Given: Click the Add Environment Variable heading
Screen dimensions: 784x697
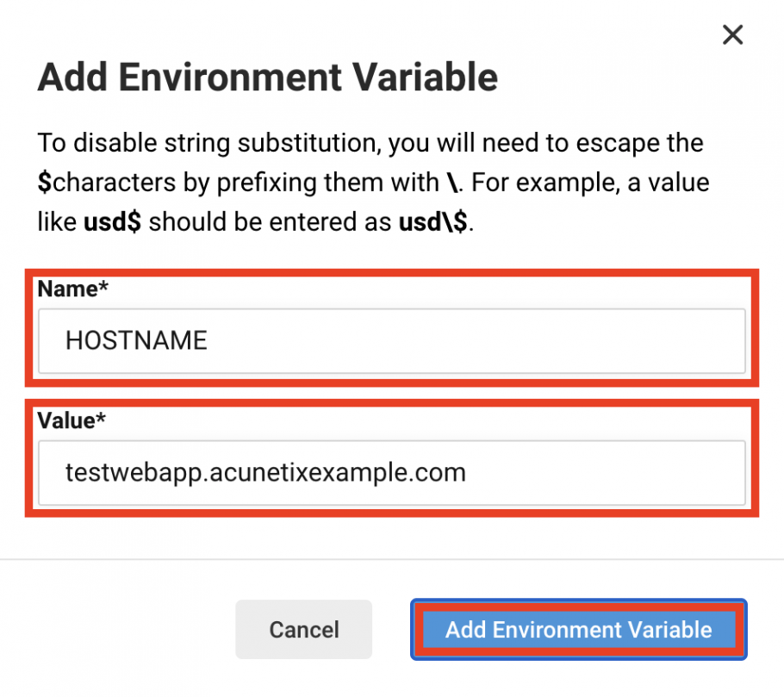Looking at the screenshot, I should 267,78.
